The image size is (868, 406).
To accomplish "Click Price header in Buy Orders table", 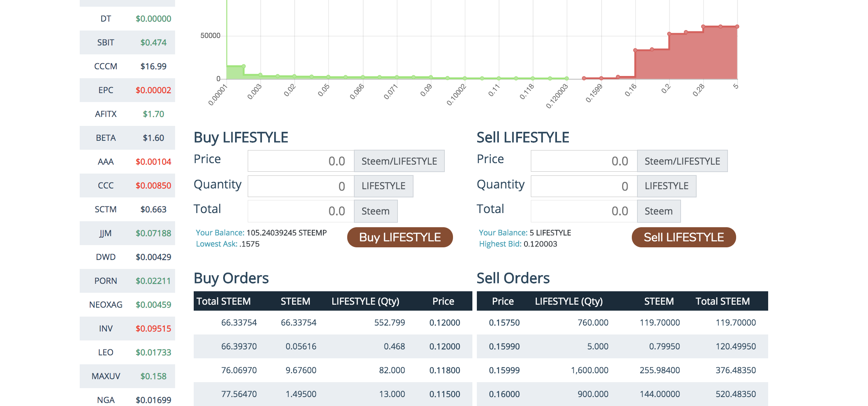I will (443, 301).
